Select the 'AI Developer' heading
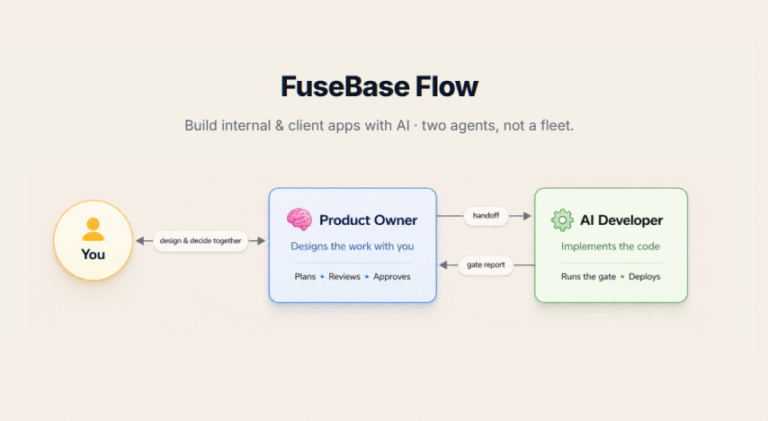768x421 pixels. [x=621, y=220]
